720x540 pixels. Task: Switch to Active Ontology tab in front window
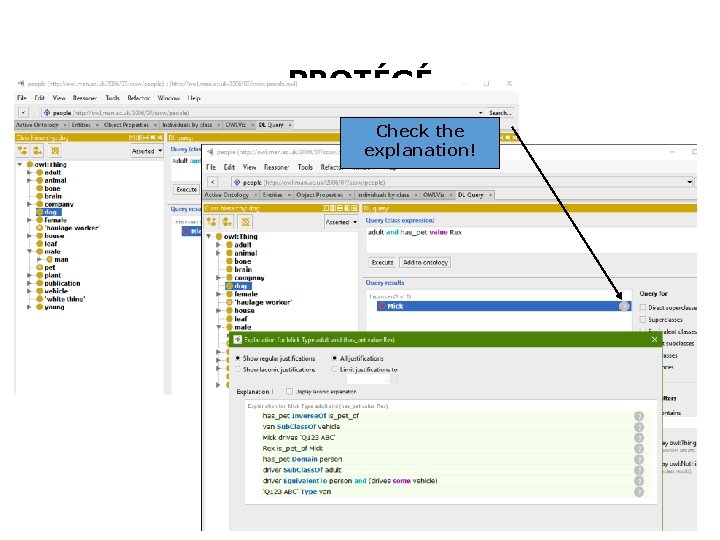(226, 195)
